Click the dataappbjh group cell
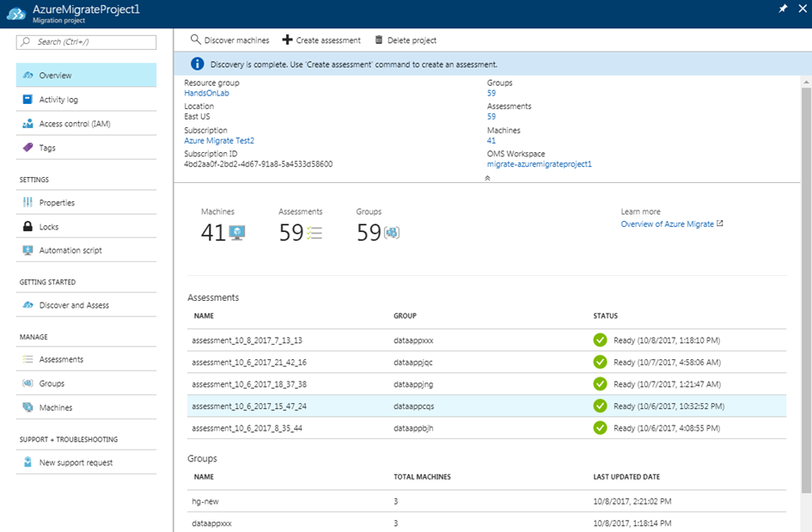The image size is (812, 532). coord(413,428)
